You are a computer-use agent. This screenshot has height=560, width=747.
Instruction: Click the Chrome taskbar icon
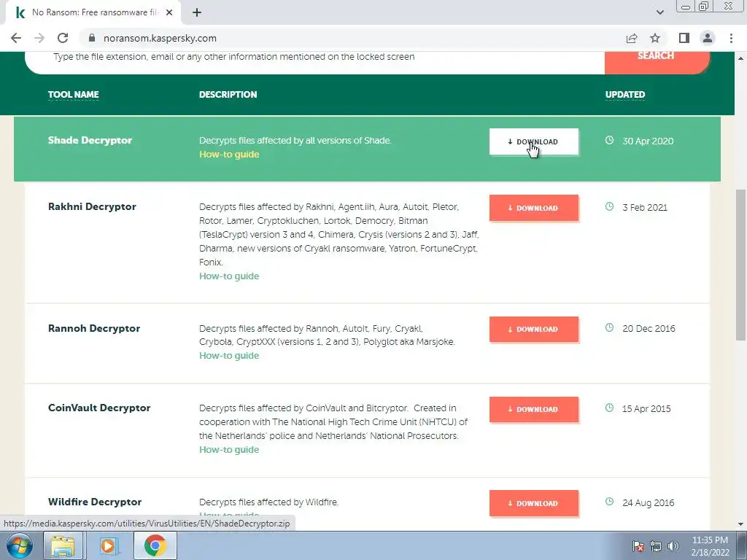(155, 545)
